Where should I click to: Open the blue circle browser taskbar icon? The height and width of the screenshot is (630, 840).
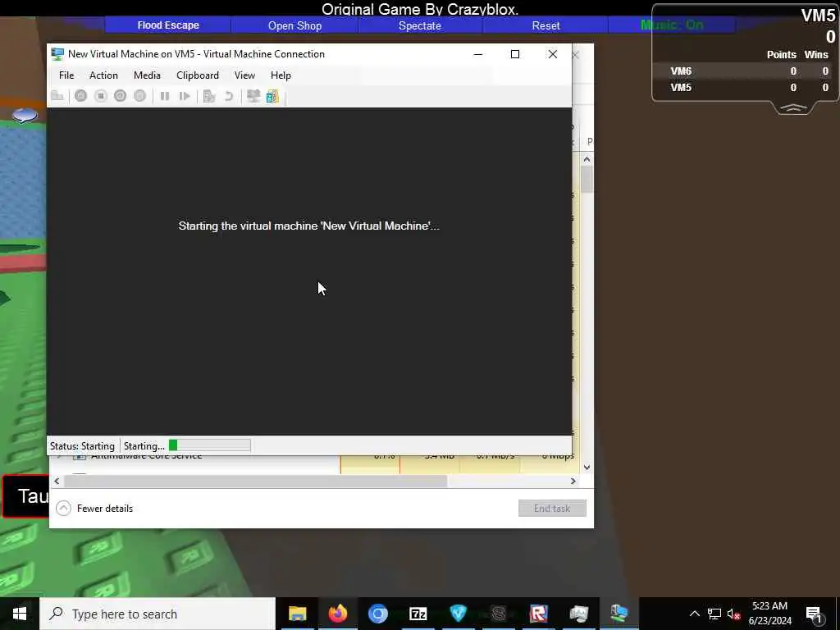(x=377, y=614)
